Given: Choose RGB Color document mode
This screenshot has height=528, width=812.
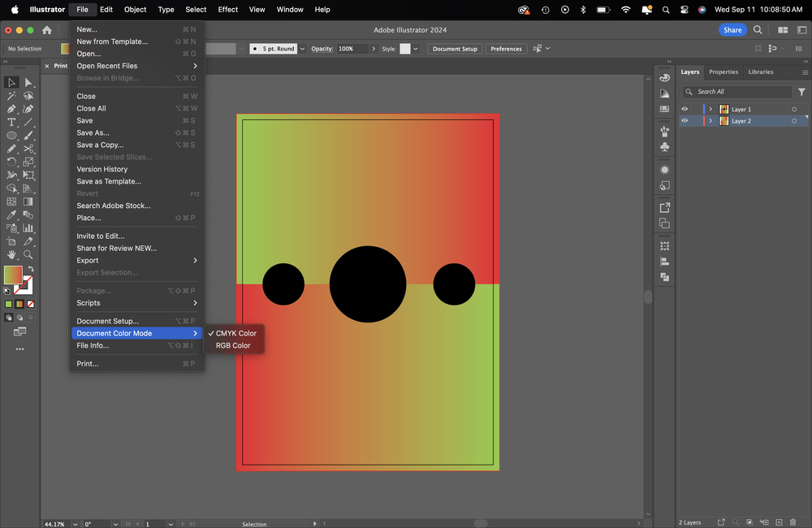Looking at the screenshot, I should (x=233, y=345).
